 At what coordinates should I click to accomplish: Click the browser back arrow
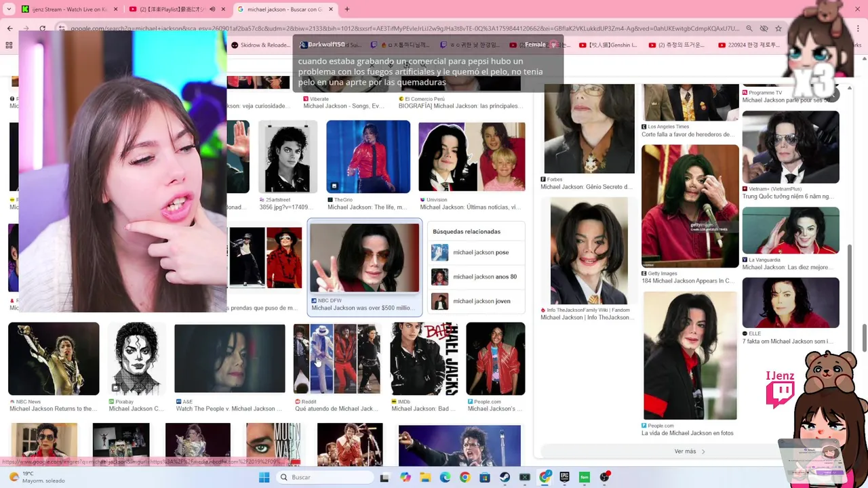(x=9, y=28)
